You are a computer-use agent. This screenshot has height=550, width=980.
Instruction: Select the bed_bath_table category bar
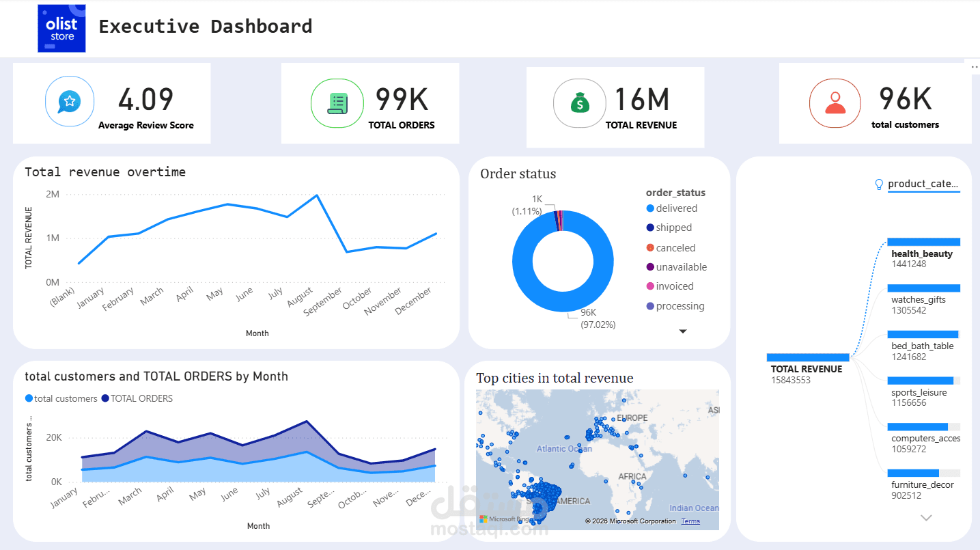click(x=924, y=334)
